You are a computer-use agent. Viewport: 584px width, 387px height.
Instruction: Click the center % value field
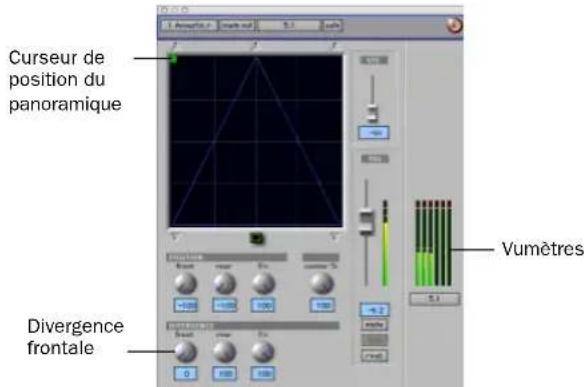(x=322, y=305)
